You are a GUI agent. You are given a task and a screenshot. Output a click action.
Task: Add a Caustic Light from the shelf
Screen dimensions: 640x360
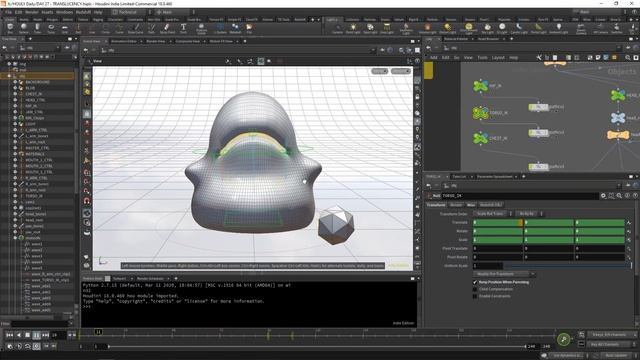519,28
